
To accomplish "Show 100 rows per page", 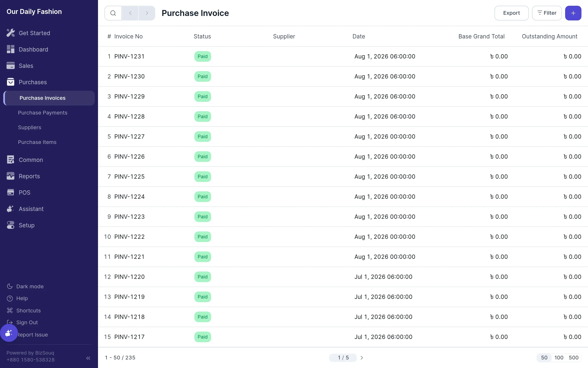I will (559, 358).
